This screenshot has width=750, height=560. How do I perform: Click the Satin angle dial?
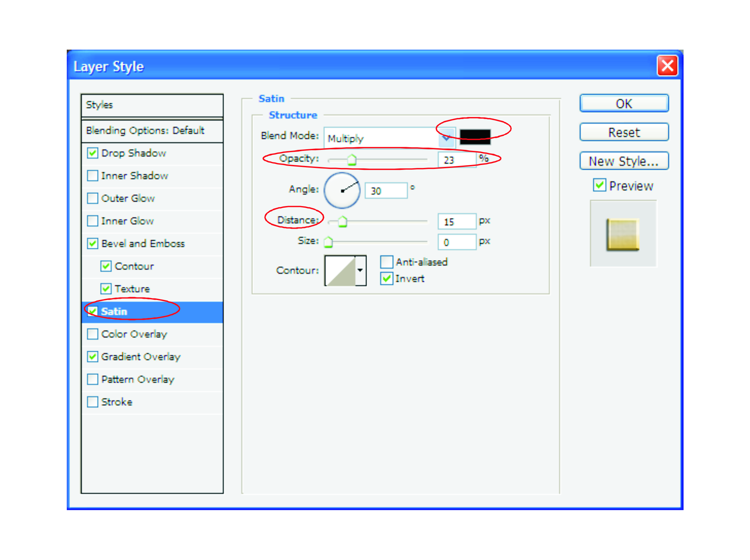click(342, 190)
